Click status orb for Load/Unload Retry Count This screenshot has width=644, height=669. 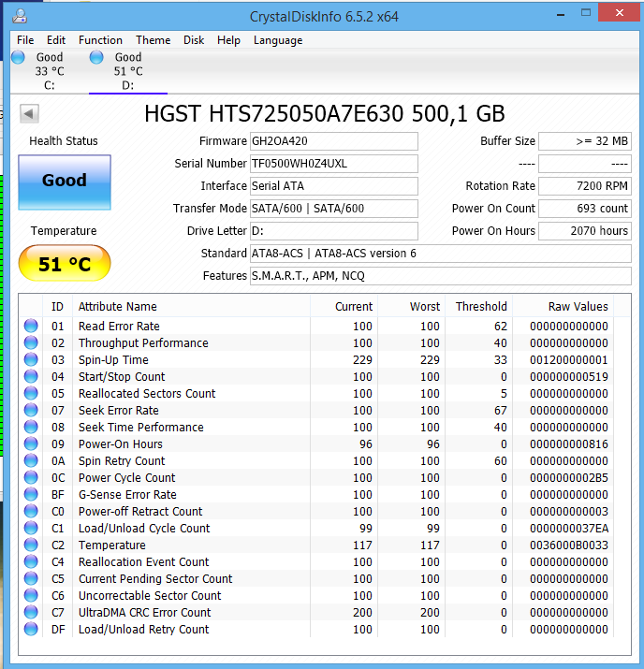click(31, 630)
